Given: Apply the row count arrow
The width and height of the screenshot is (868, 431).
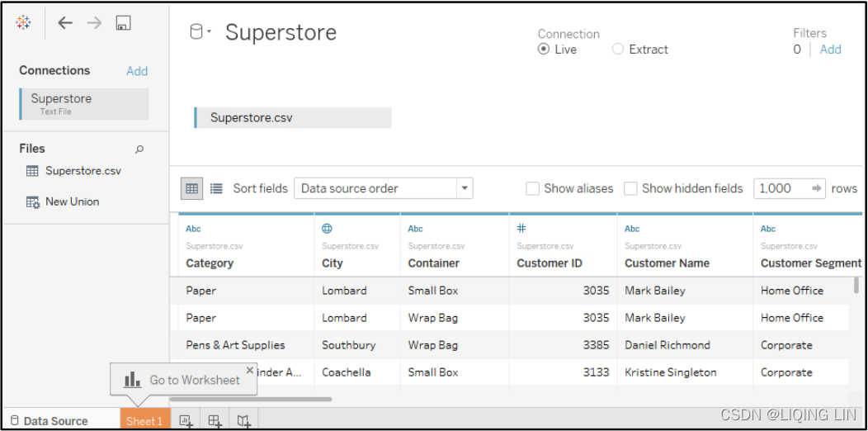Looking at the screenshot, I should pyautogui.click(x=817, y=188).
